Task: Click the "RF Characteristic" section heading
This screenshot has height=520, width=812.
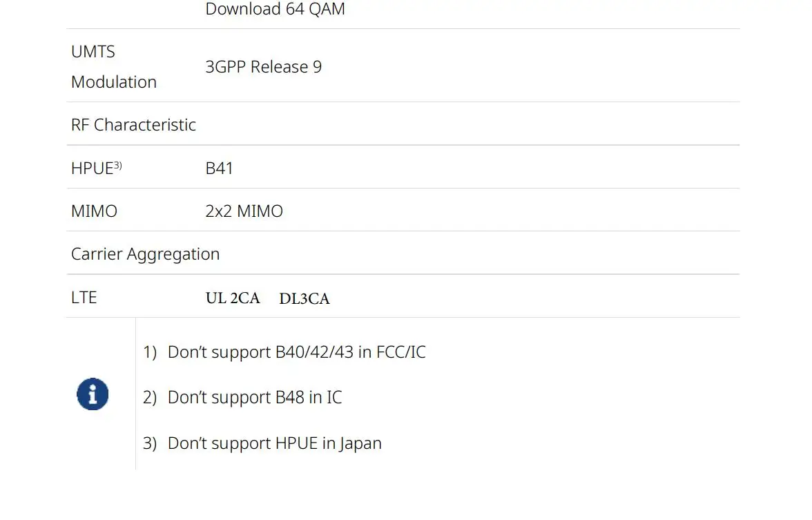Action: click(133, 125)
